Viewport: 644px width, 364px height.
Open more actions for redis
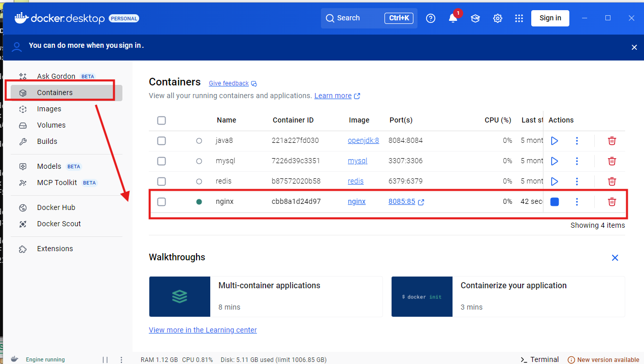[x=577, y=181]
